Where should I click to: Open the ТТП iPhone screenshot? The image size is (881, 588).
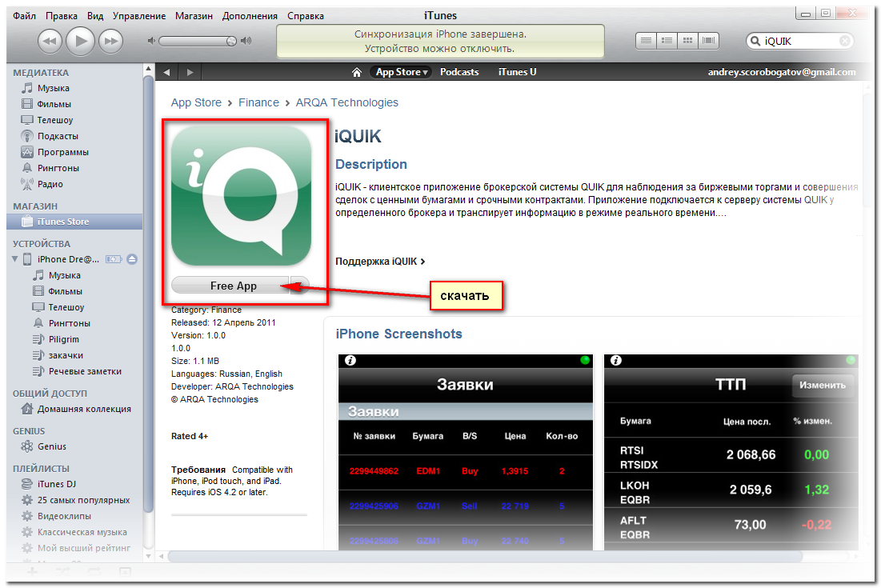pyautogui.click(x=731, y=452)
